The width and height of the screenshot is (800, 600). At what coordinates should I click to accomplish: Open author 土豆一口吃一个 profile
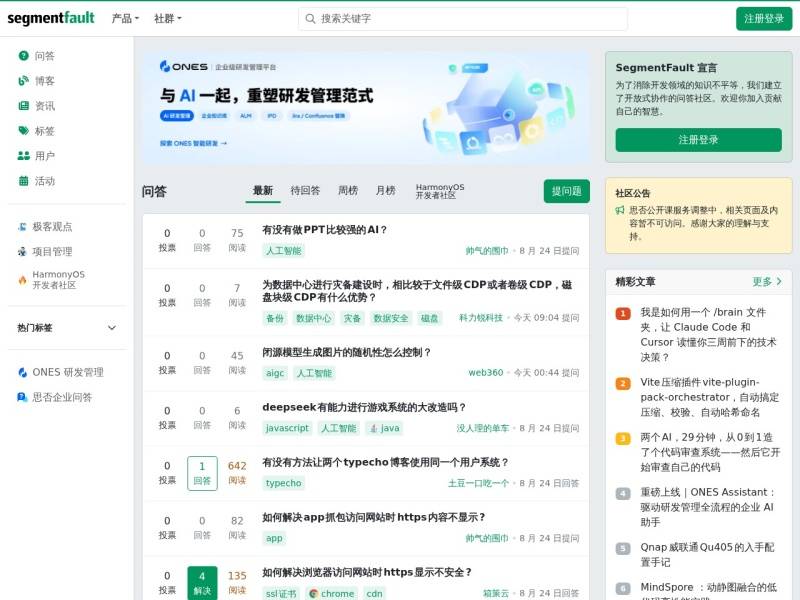[478, 483]
